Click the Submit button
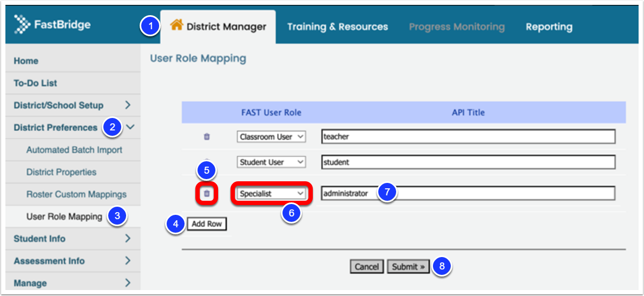Image resolution: width=644 pixels, height=296 pixels. click(408, 267)
